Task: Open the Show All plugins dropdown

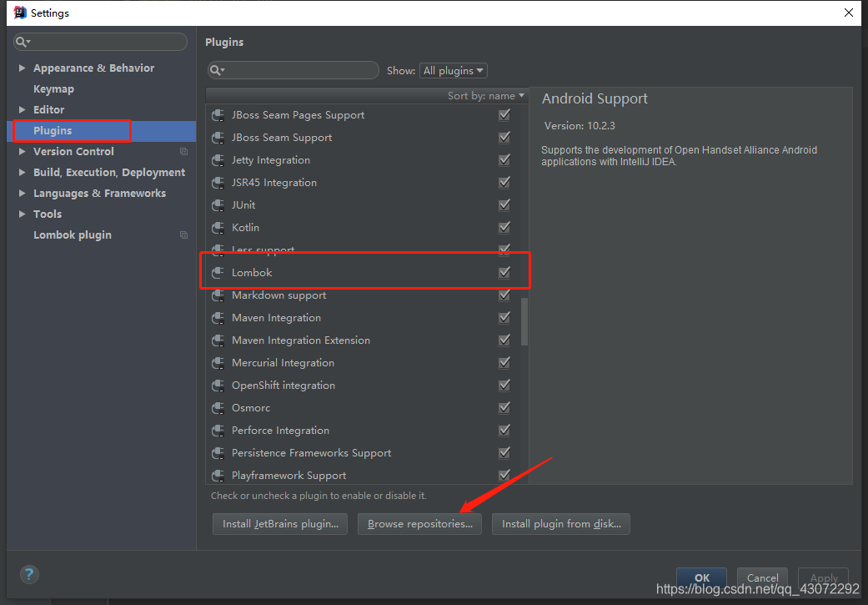Action: pos(454,70)
